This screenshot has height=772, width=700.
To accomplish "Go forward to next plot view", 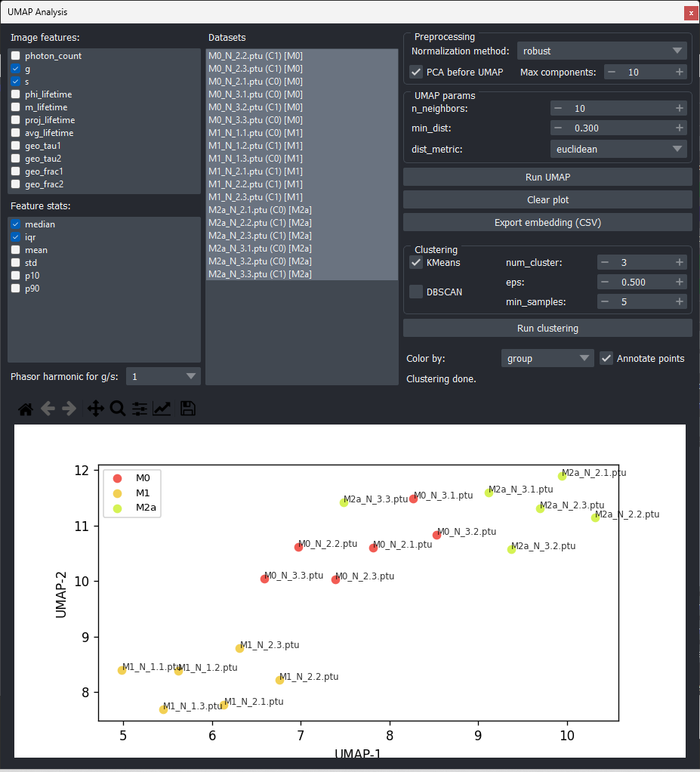I will 68,408.
